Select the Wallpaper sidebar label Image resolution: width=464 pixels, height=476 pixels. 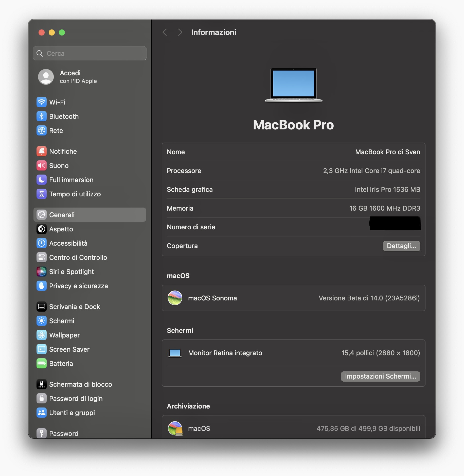coord(64,335)
